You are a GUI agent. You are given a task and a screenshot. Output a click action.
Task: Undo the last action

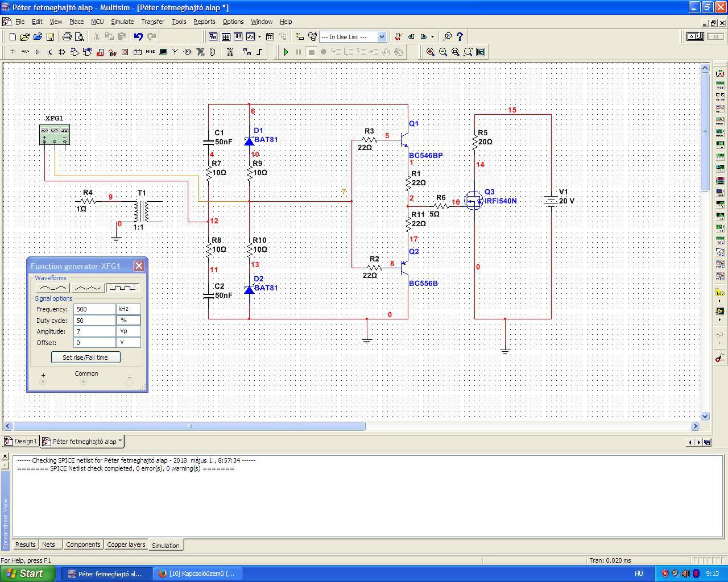click(x=138, y=37)
